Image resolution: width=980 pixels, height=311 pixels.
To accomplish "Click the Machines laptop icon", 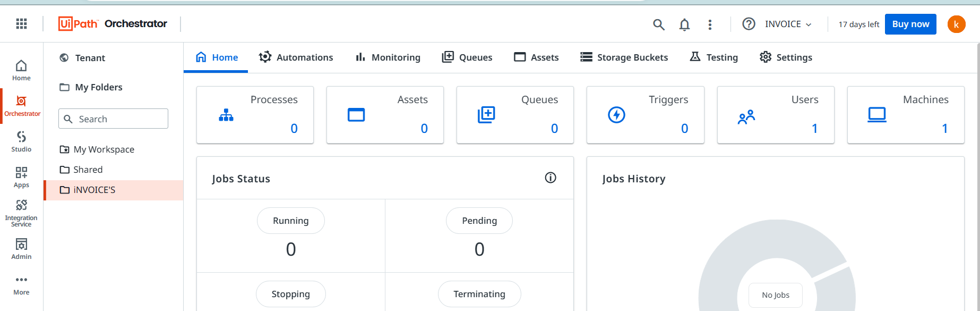I will 877,115.
